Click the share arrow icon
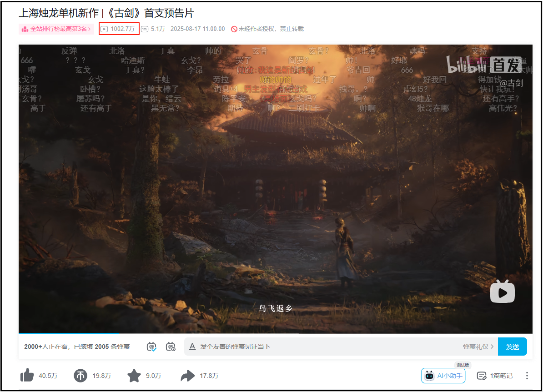The width and height of the screenshot is (543, 392). 188,376
